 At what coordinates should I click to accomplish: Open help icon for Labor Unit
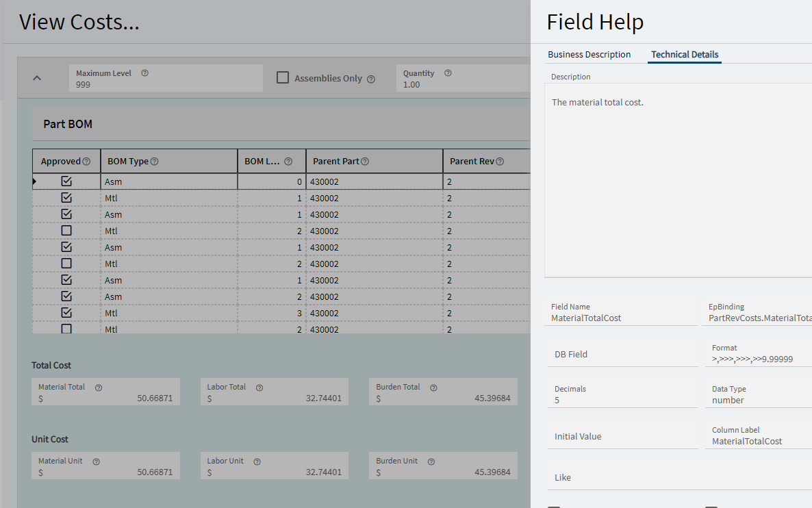coord(257,461)
